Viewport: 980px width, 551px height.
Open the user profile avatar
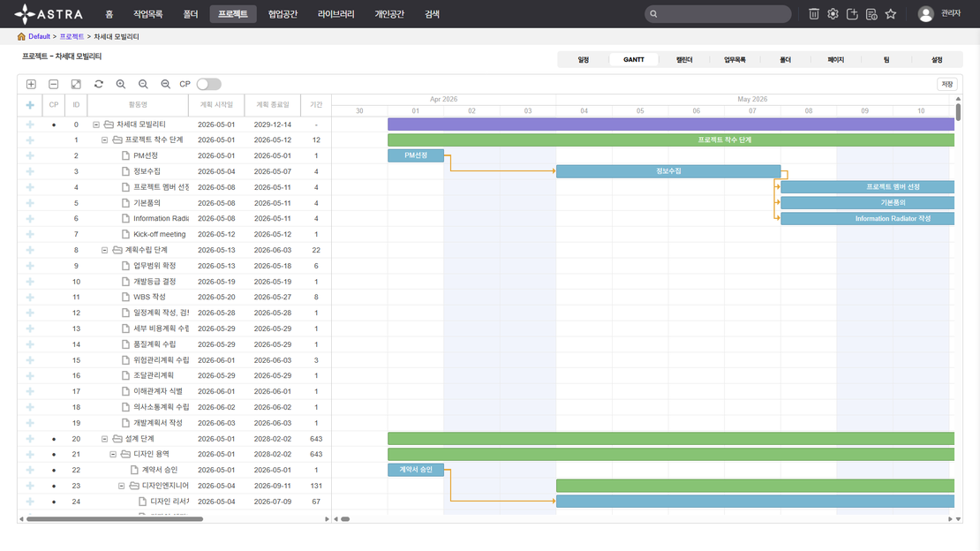[x=925, y=14]
